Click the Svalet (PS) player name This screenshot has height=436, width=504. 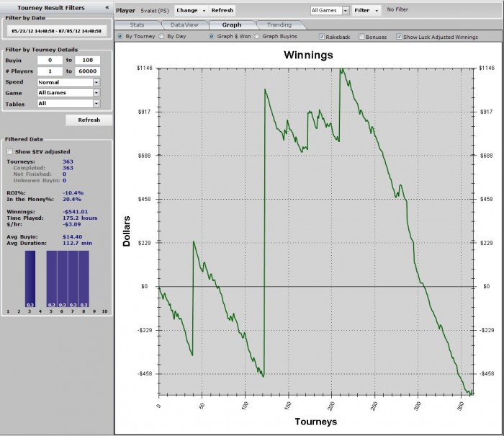point(155,11)
